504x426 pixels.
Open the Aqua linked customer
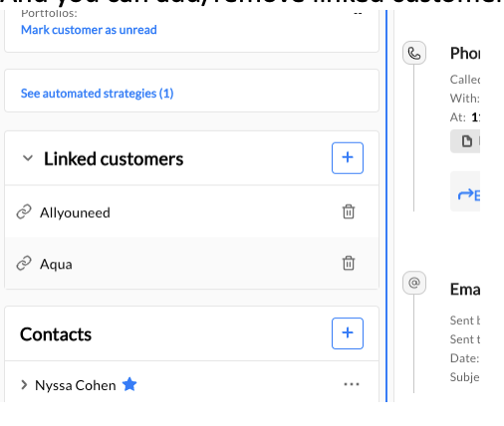(x=56, y=265)
